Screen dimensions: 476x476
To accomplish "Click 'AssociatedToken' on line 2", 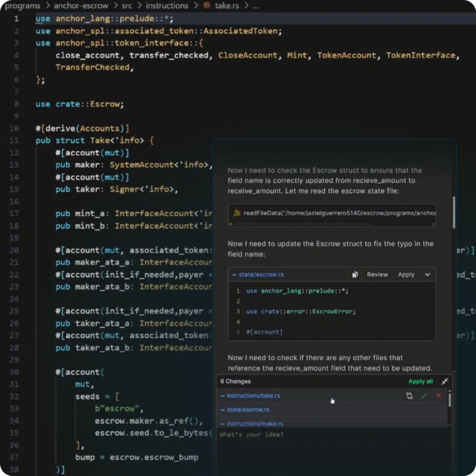I will 240,31.
